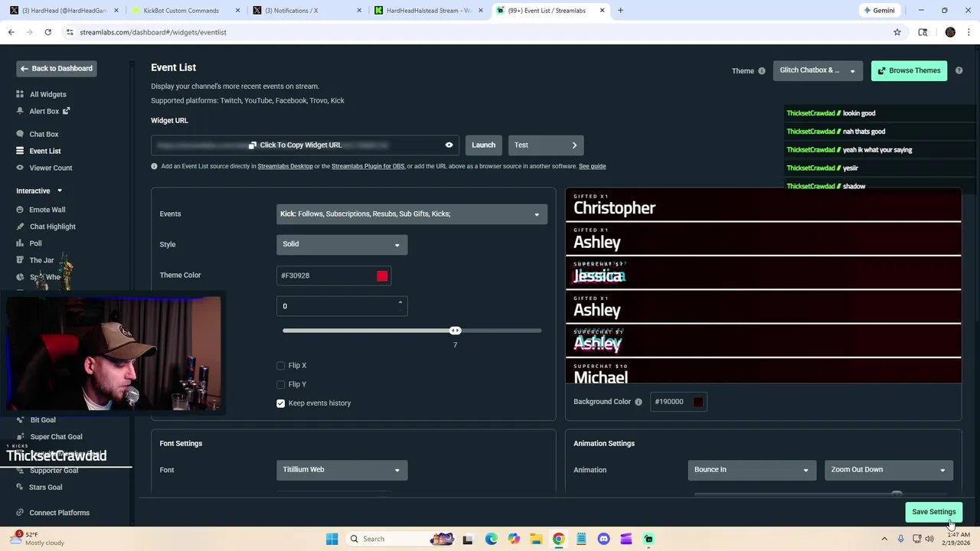
Task: Open Streamlabs Plugin for OBS link
Action: pos(367,166)
